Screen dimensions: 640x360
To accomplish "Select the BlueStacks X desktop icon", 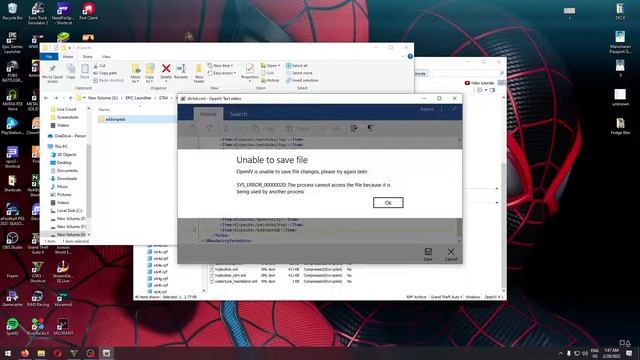I will [38, 327].
